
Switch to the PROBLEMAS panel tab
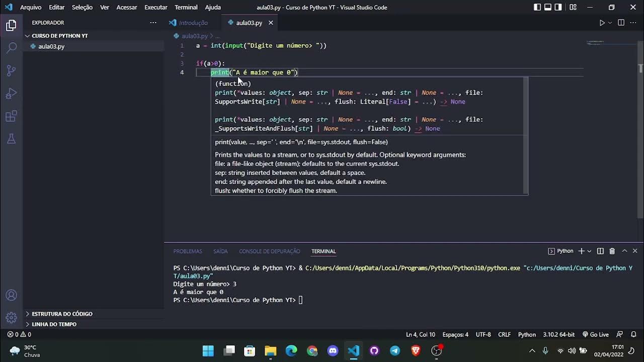(188, 251)
